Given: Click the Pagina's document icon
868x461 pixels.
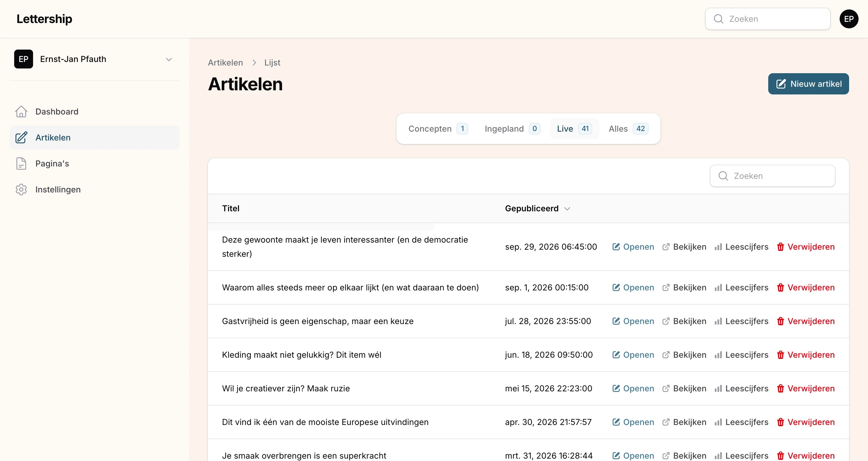Looking at the screenshot, I should coord(21,163).
